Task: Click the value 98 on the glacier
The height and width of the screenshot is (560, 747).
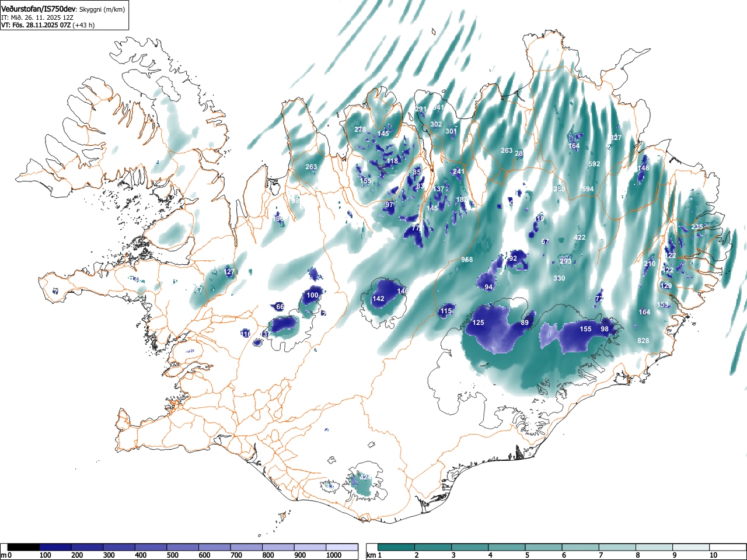Action: (605, 329)
